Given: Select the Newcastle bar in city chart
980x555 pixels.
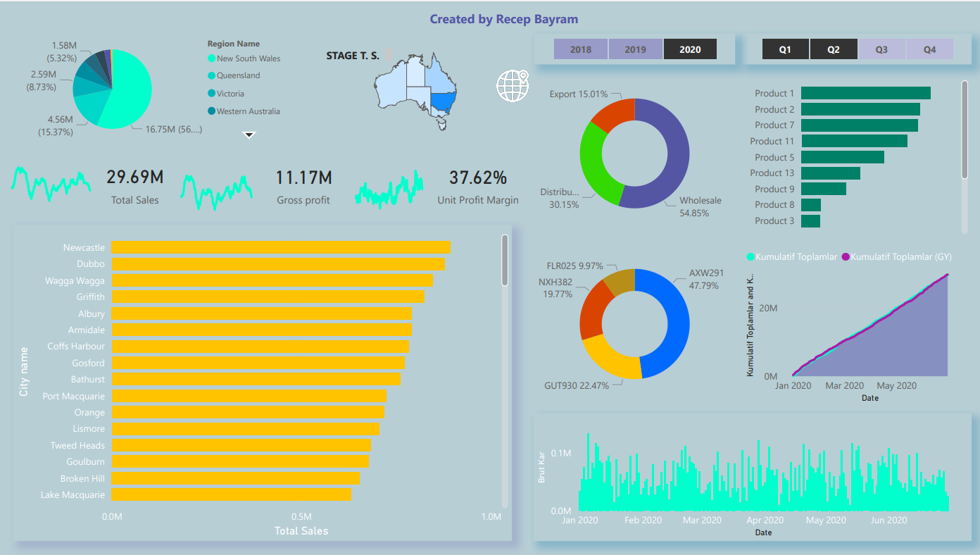Looking at the screenshot, I should (280, 247).
